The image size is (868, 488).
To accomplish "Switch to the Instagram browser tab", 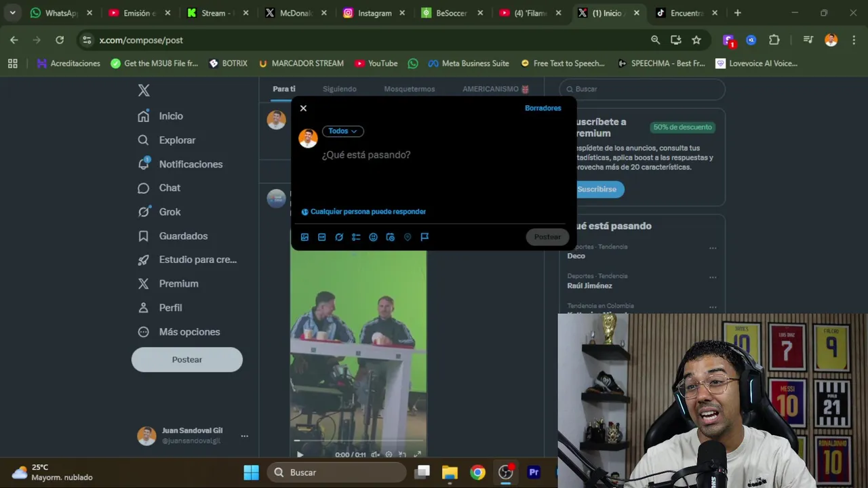I will (x=374, y=13).
